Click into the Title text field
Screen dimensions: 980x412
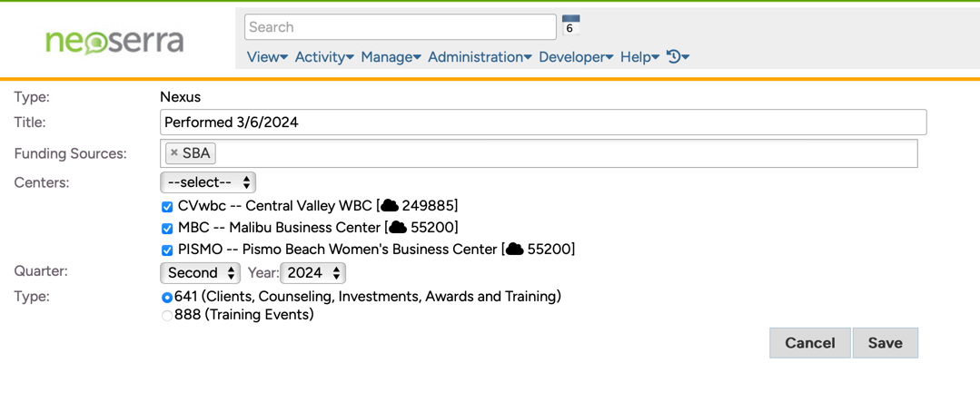(543, 123)
